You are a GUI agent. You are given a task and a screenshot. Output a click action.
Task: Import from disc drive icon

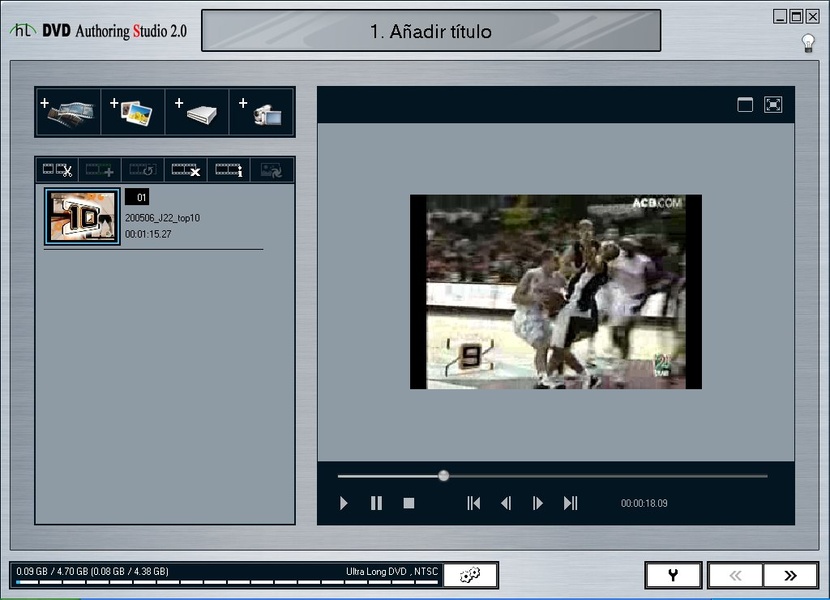(197, 112)
